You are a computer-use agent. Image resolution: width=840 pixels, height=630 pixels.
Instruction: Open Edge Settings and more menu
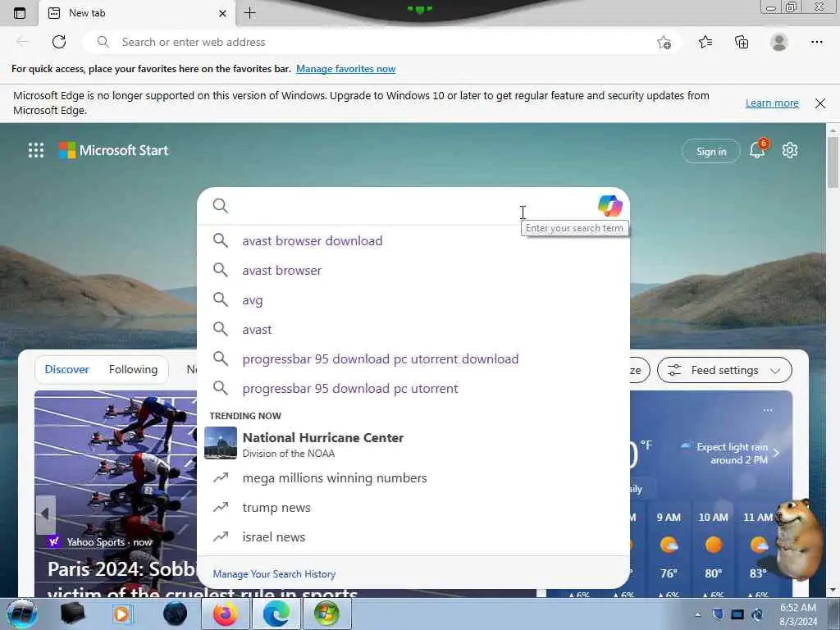click(816, 42)
